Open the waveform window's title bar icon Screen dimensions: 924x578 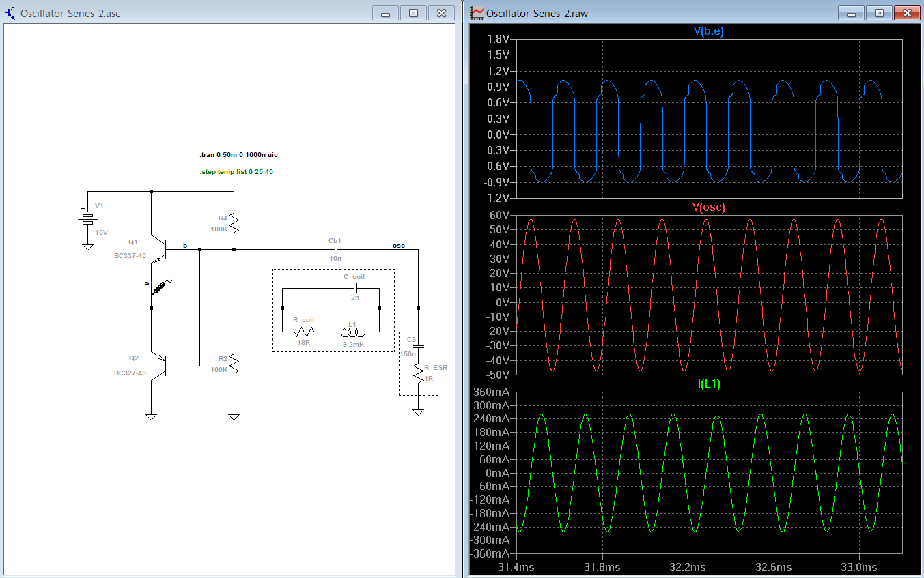pyautogui.click(x=477, y=13)
